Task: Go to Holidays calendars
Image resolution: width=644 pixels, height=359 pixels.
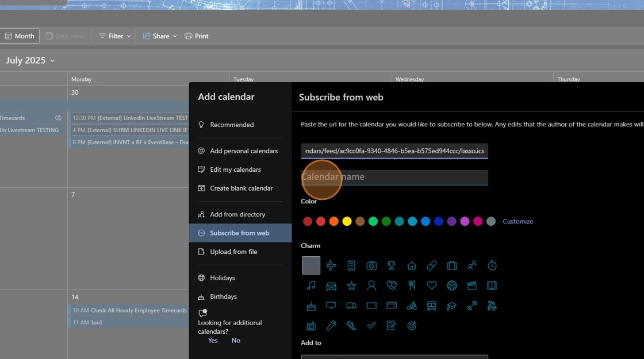Action: click(223, 278)
